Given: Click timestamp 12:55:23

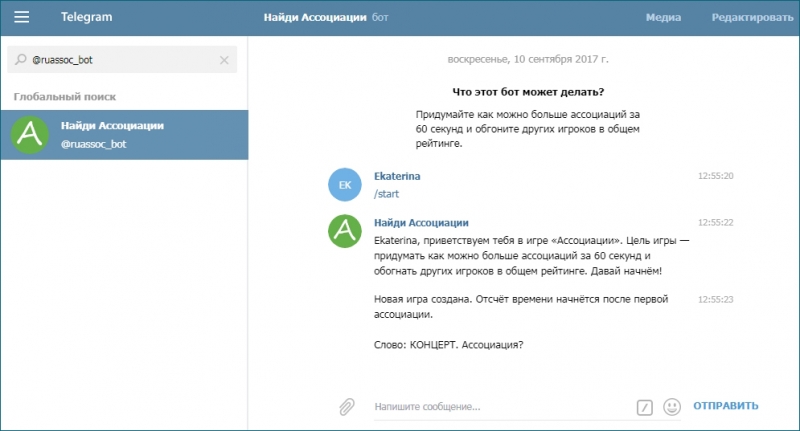Looking at the screenshot, I should (715, 299).
